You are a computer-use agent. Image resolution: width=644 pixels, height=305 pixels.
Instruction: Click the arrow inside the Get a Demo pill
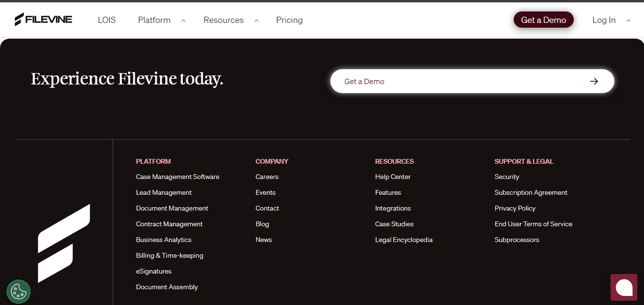(593, 81)
